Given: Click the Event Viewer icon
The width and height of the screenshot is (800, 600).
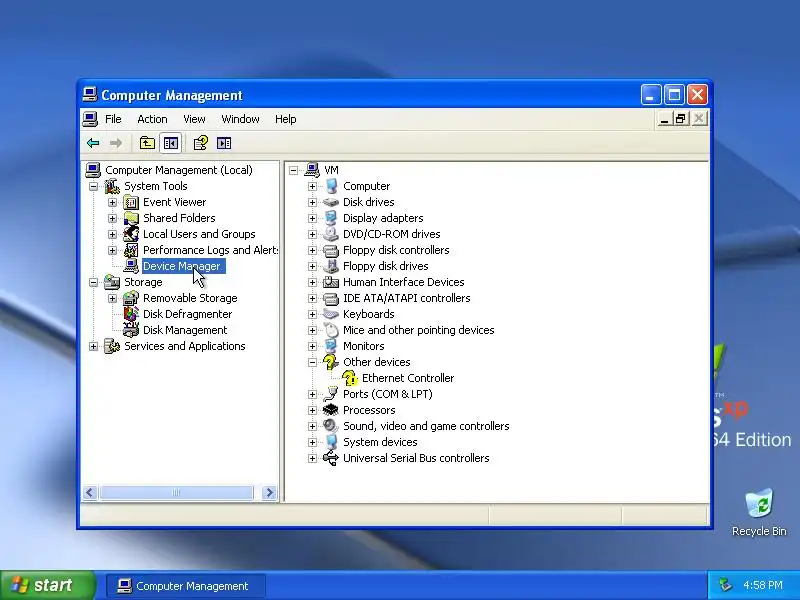Looking at the screenshot, I should [131, 202].
